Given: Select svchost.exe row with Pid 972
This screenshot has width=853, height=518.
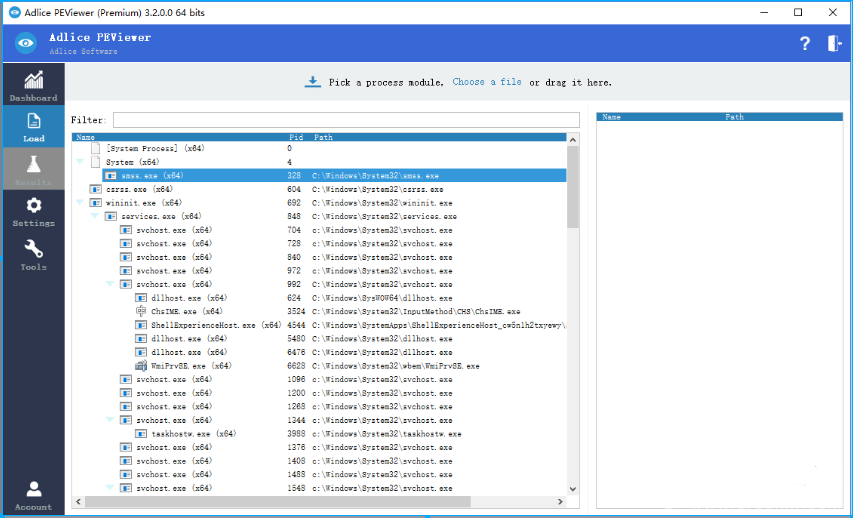Looking at the screenshot, I should (x=319, y=271).
